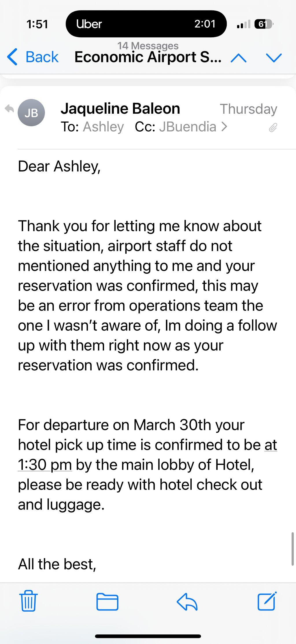Image resolution: width=296 pixels, height=644 pixels.
Task: Tap the reply arrow in bottom toolbar
Action: coord(187,601)
